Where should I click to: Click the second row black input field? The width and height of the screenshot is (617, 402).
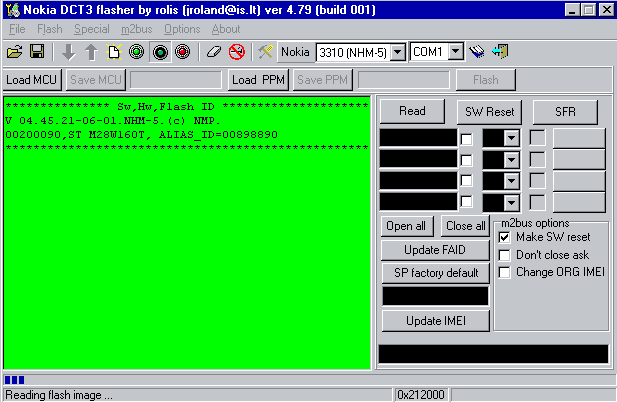tap(418, 160)
